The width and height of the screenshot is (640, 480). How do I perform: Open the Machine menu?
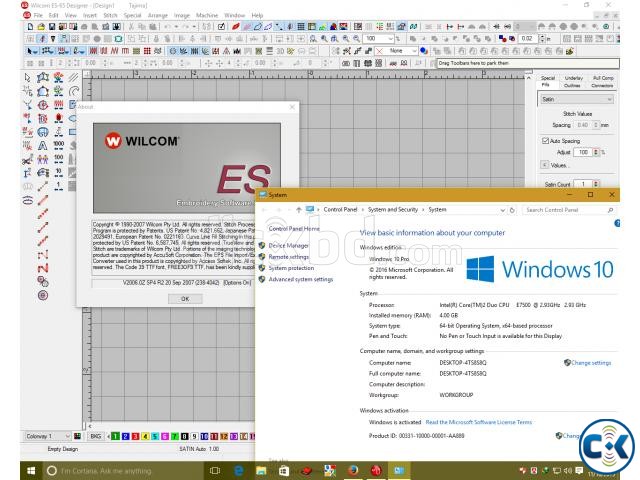click(x=207, y=15)
